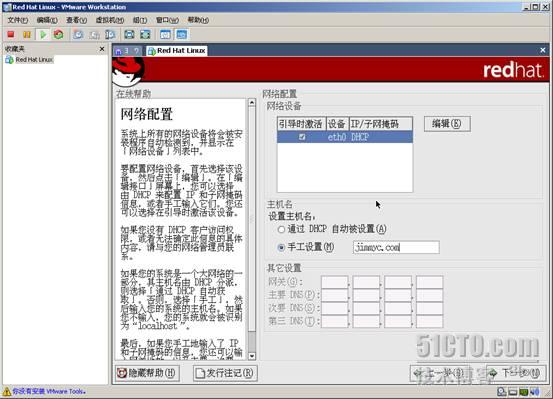Open the 查看(V) menu
553x399 pixels.
point(77,20)
